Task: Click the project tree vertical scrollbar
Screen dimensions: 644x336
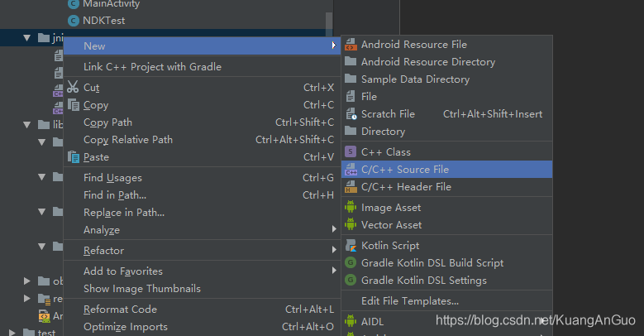Action: click(x=329, y=25)
